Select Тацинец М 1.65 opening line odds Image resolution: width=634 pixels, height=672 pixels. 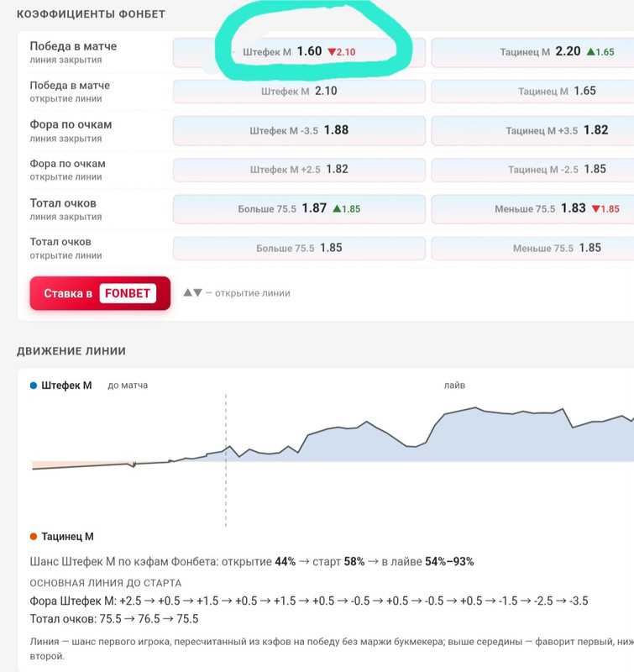532,92
